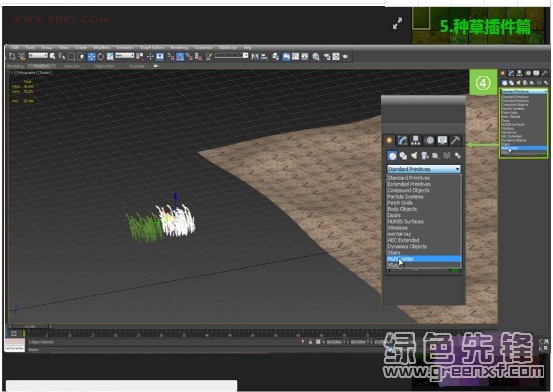Select Display tab in enlarged command panel
Image resolution: width=553 pixels, height=392 pixels.
[x=442, y=140]
